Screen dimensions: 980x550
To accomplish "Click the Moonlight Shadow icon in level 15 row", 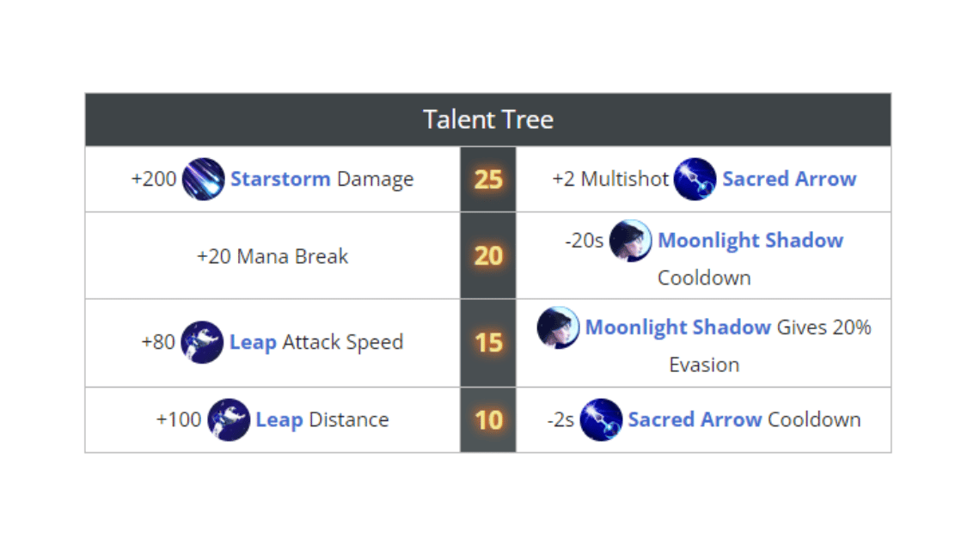I will point(558,327).
